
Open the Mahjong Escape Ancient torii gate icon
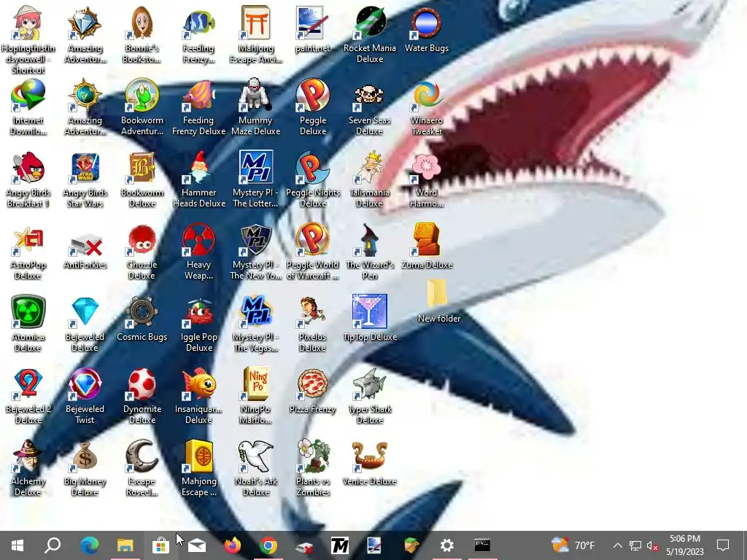pyautogui.click(x=256, y=23)
